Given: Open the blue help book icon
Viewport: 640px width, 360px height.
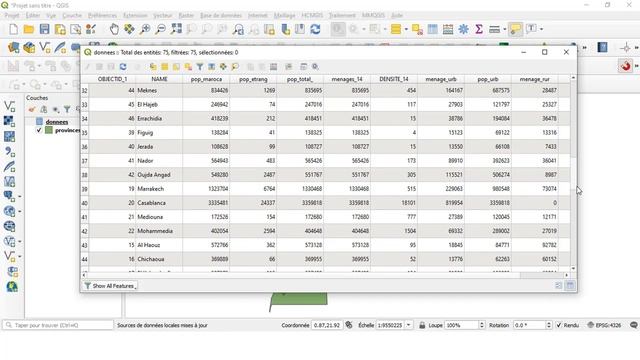Looking at the screenshot, I should coord(602,47).
